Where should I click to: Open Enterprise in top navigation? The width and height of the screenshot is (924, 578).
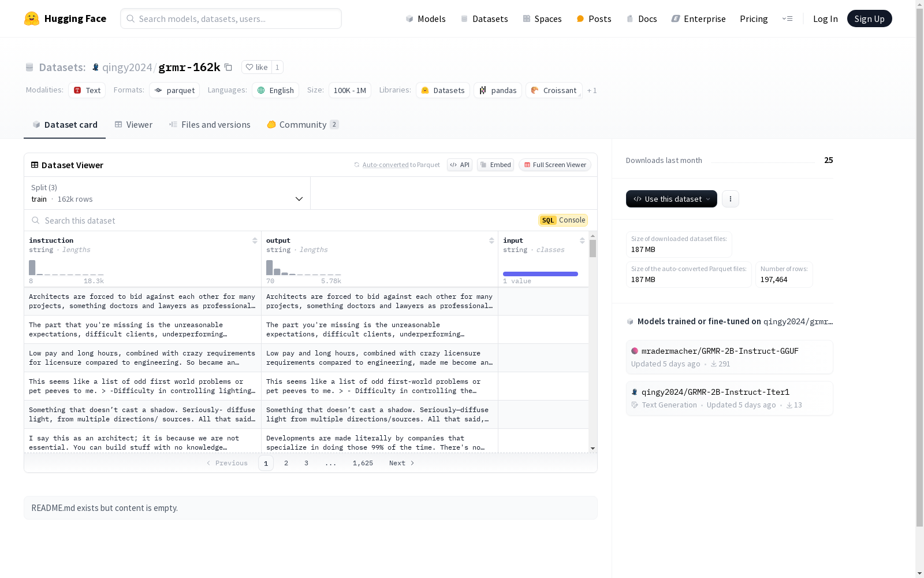click(699, 18)
